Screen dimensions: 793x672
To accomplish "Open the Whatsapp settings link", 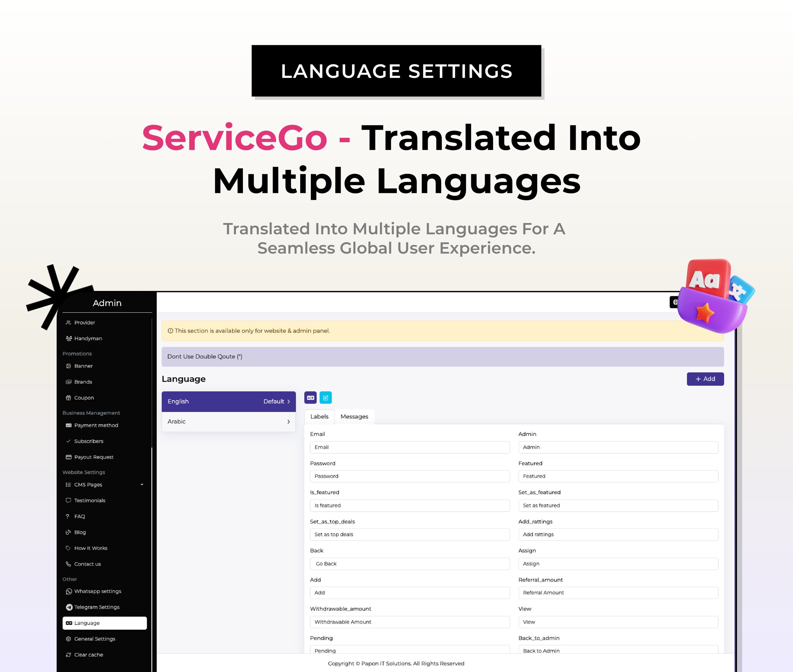I will [105, 591].
